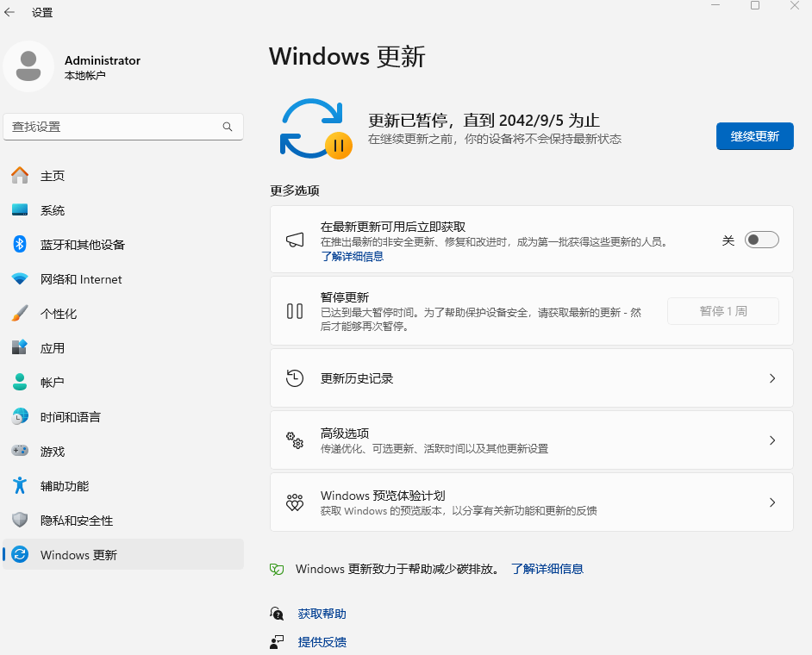Click the gears icon for 高级选项
The width and height of the screenshot is (812, 655).
click(x=295, y=440)
